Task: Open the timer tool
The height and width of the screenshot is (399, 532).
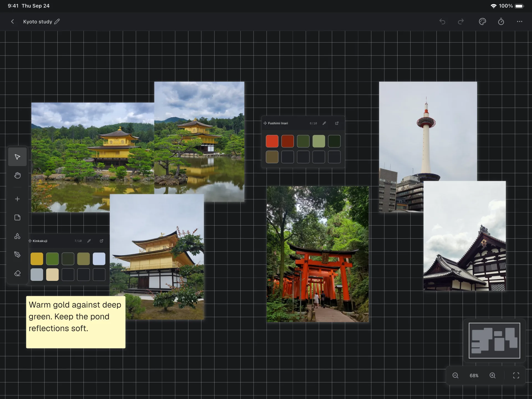Action: (x=501, y=22)
